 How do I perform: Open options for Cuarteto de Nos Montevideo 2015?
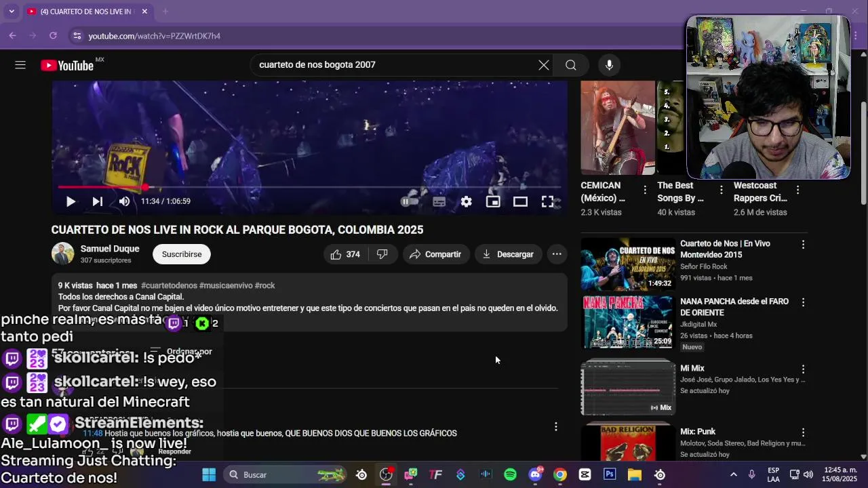[803, 244]
